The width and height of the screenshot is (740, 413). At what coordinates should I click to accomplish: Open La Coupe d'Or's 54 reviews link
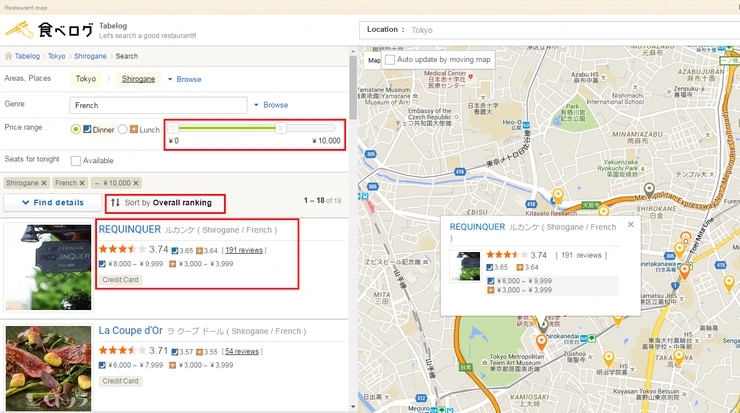pyautogui.click(x=242, y=352)
